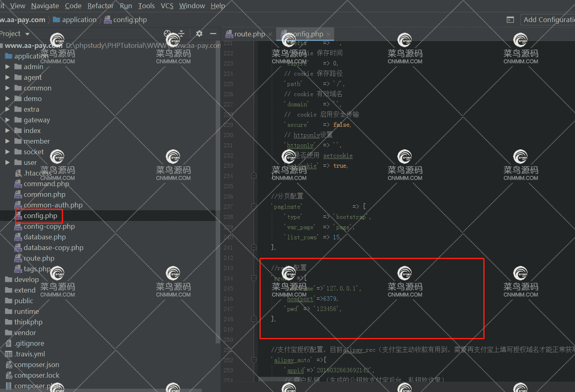Toggle fold marker at line 244

point(254,278)
